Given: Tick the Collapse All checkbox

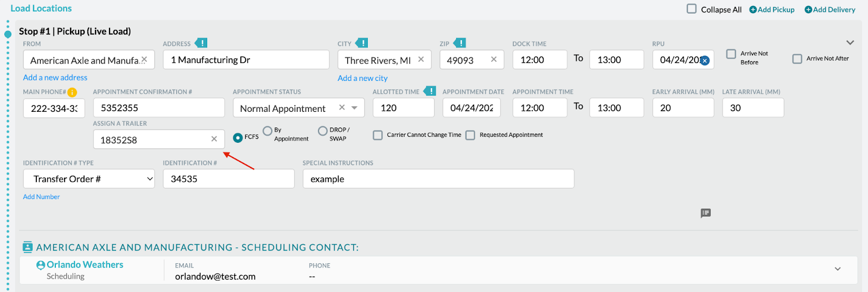Looking at the screenshot, I should click(x=692, y=9).
